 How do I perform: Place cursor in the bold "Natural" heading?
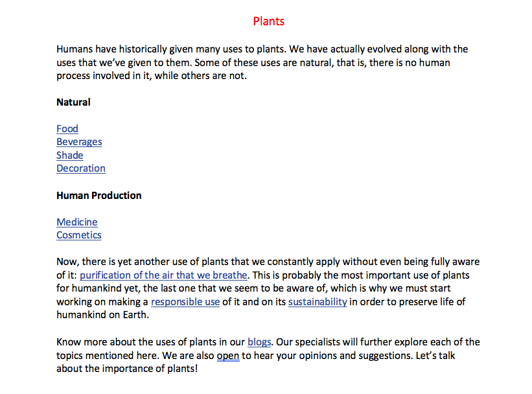point(73,102)
